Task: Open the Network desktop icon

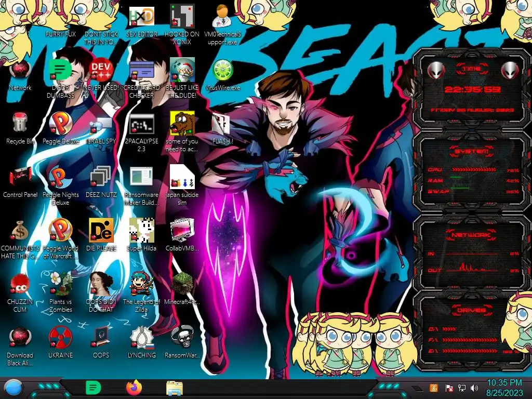Action: 20,75
